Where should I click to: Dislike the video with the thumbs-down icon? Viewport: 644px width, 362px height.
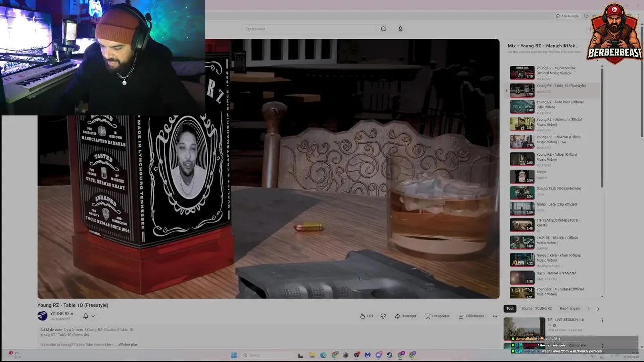coord(383,316)
